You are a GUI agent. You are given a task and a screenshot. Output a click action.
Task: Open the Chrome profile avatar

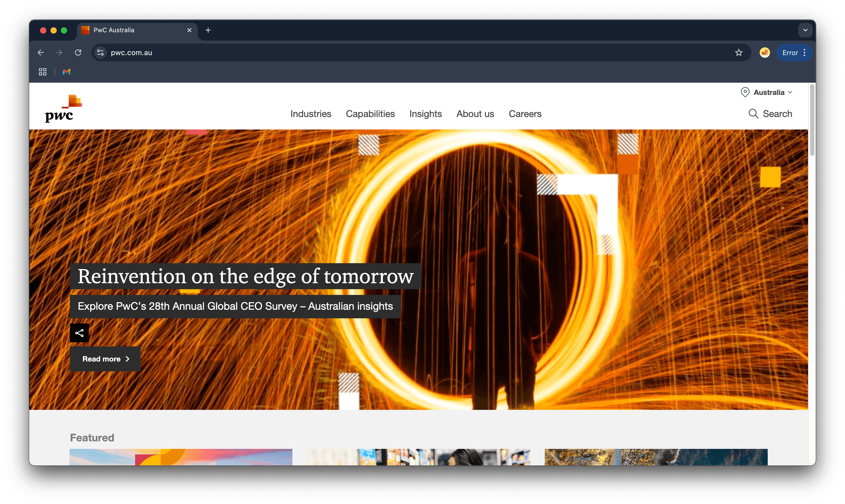click(765, 53)
